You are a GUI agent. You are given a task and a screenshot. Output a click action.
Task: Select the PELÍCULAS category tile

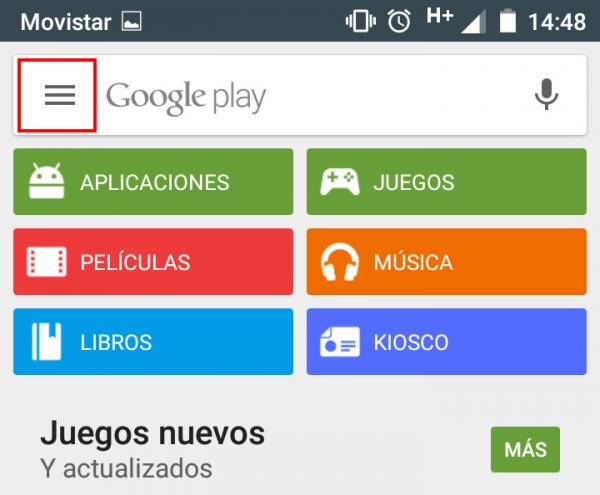coord(153,262)
